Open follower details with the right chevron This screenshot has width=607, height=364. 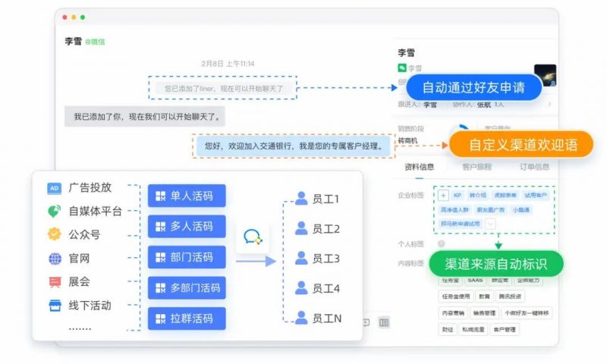[x=549, y=105]
